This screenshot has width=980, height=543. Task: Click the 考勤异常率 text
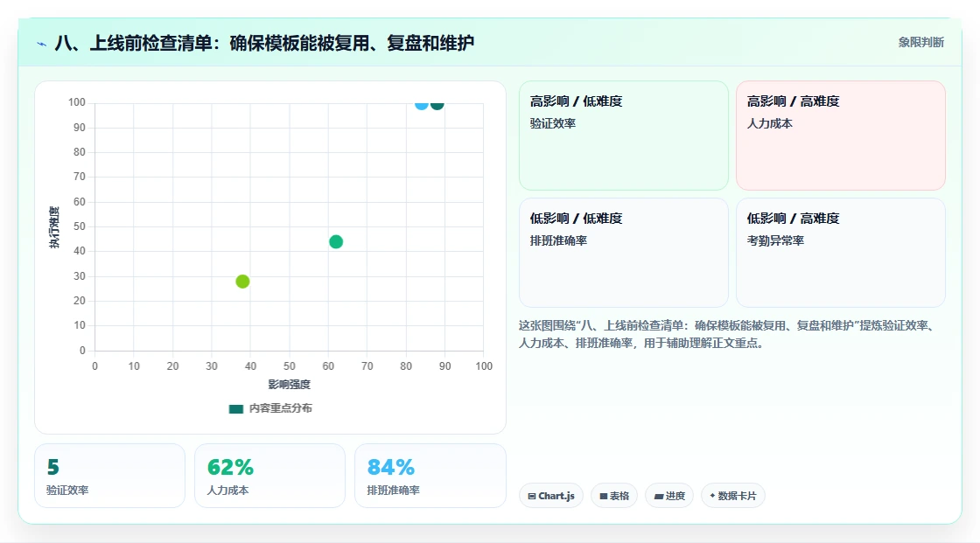click(775, 240)
